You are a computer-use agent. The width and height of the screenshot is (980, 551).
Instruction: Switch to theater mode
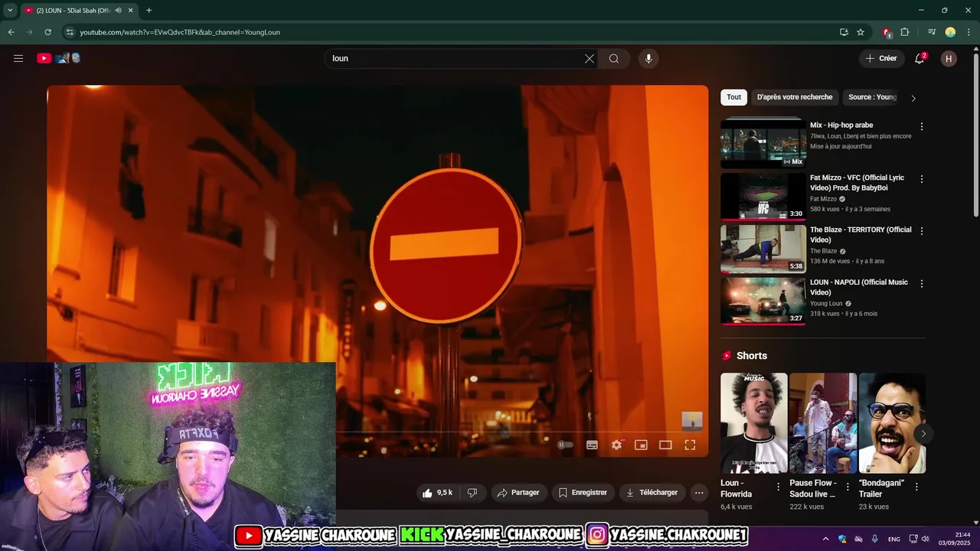(665, 445)
